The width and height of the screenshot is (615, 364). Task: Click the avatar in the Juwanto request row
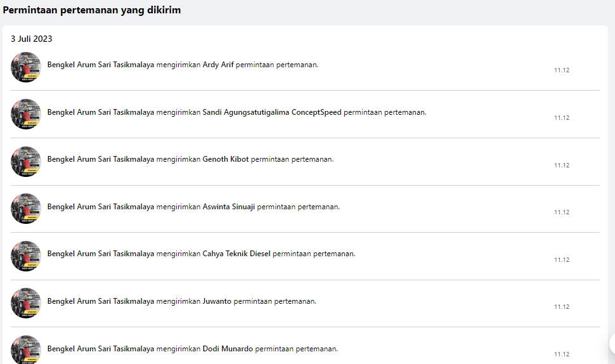point(26,303)
